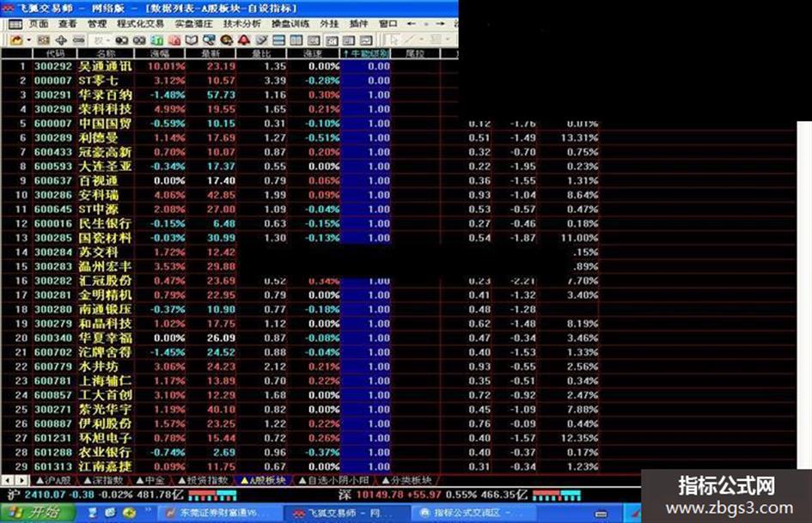Open the dropdown next to line drawing tool
Image resolution: width=812 pixels, height=523 pixels.
[422, 40]
